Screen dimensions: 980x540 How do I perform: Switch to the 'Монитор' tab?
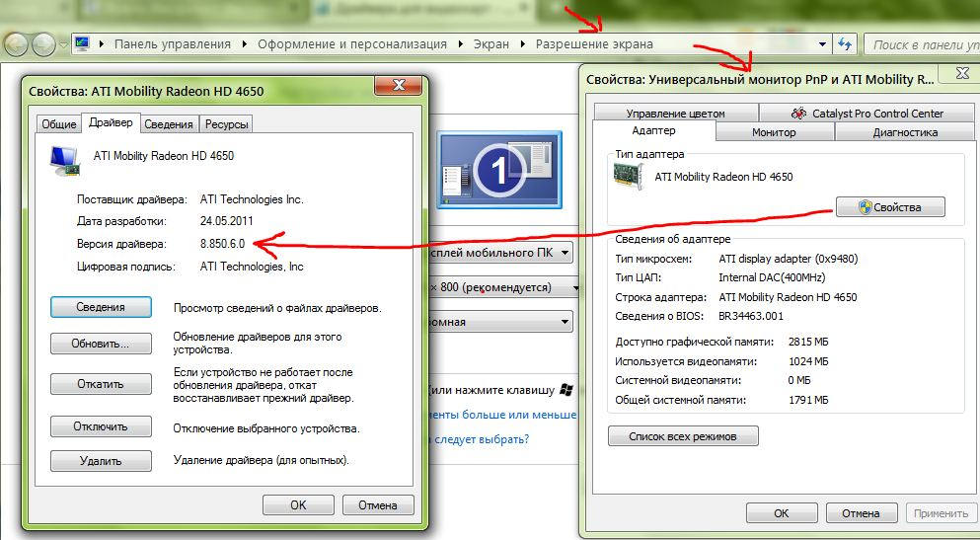point(774,132)
